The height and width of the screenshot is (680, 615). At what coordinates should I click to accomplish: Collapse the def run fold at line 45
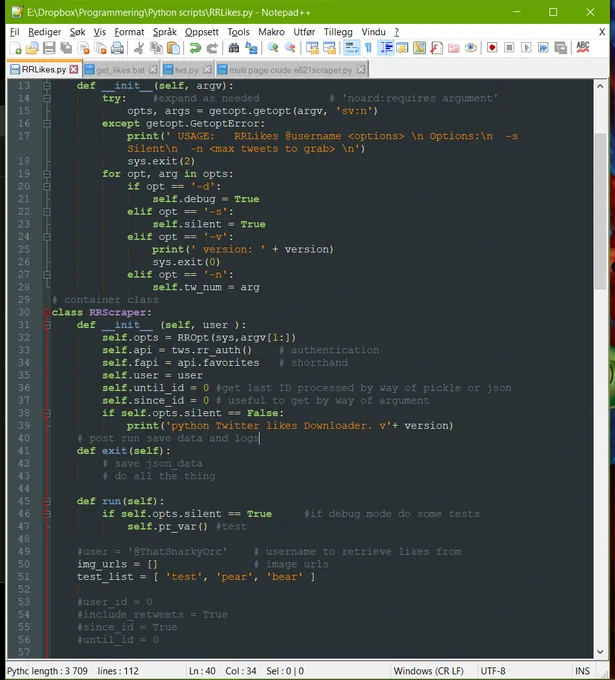[47, 501]
